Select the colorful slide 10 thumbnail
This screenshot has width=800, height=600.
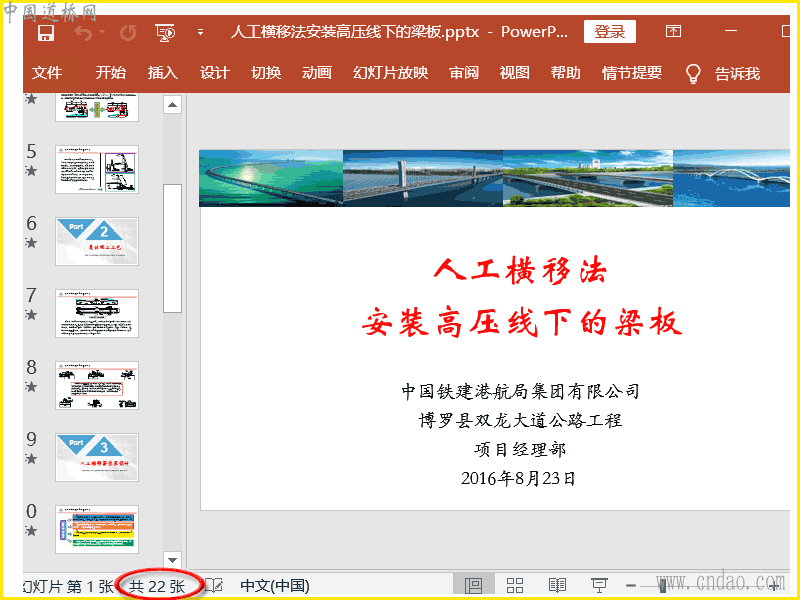97,529
